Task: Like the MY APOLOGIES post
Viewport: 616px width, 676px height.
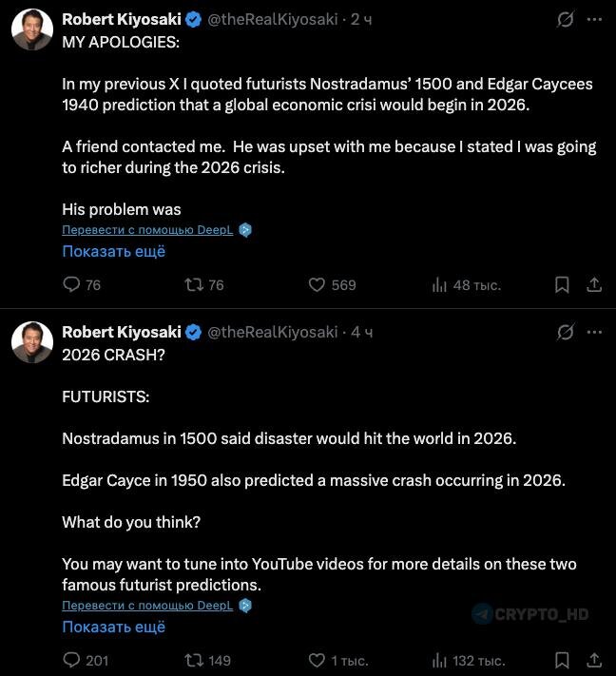Action: tap(318, 284)
